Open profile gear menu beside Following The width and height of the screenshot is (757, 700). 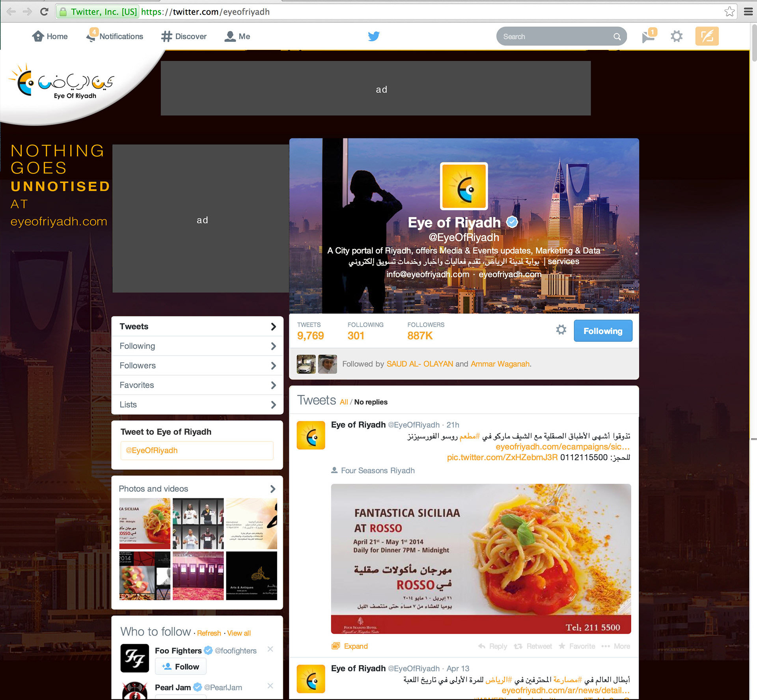point(561,330)
